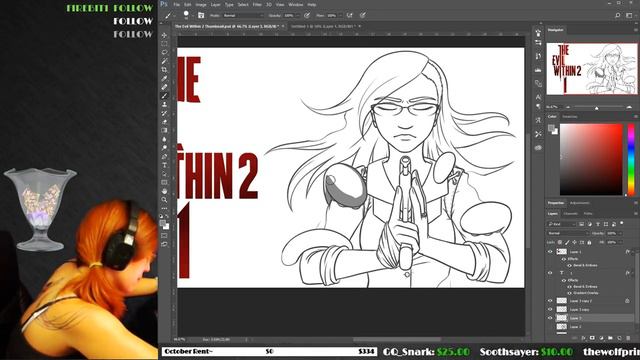Adjust the Navigator zoom slider
Image resolution: width=640 pixels, height=360 pixels.
(596, 107)
